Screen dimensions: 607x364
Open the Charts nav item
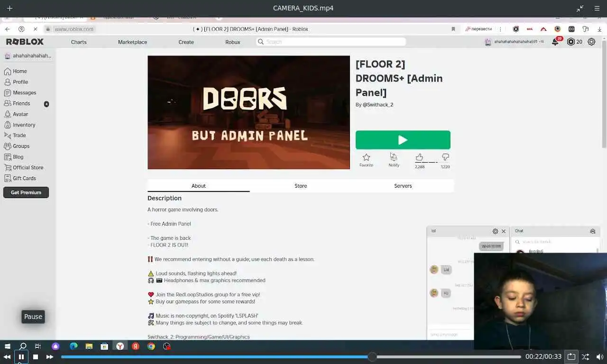(x=79, y=42)
